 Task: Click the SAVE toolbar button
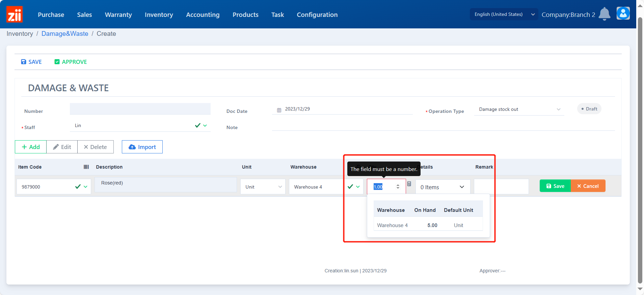[31, 62]
